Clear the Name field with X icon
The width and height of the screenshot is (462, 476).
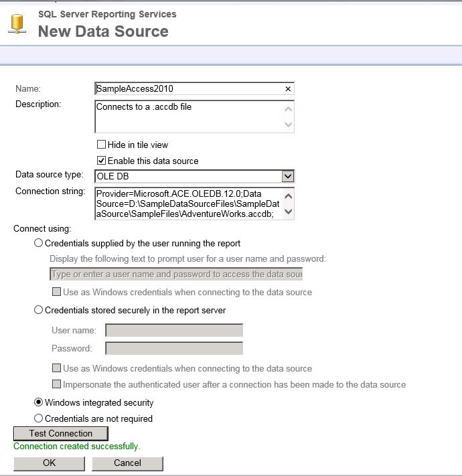[288, 89]
